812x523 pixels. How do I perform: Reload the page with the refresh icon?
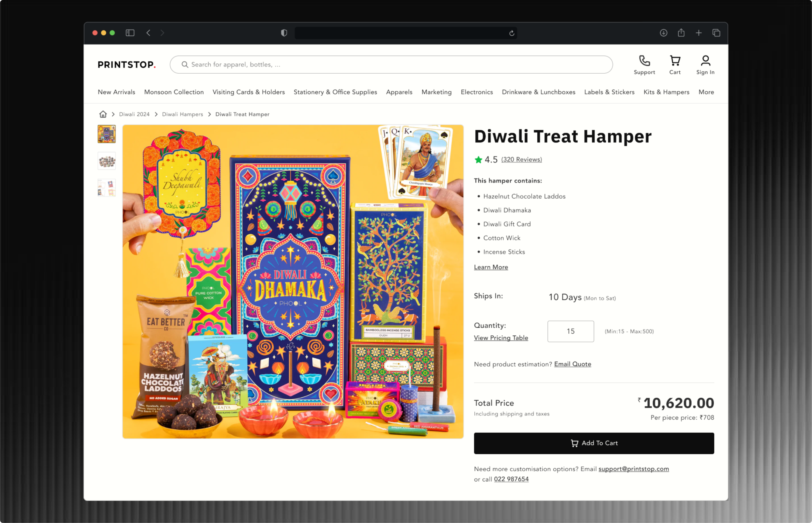point(512,33)
